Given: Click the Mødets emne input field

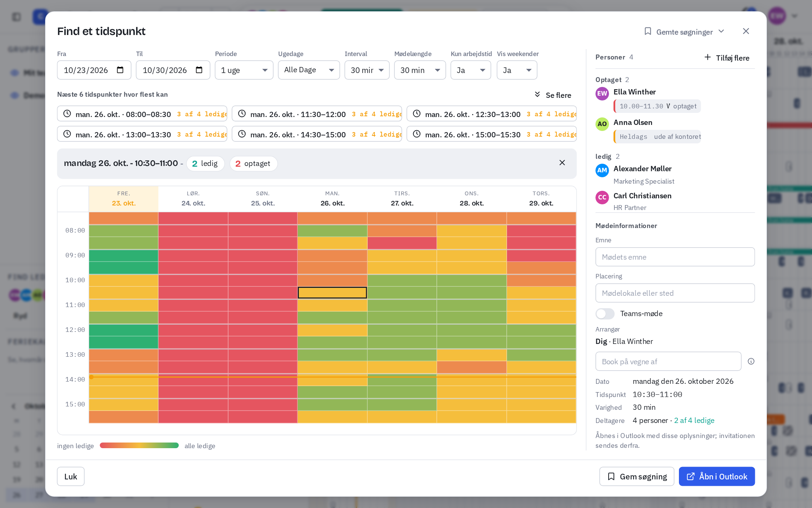Looking at the screenshot, I should pyautogui.click(x=675, y=257).
